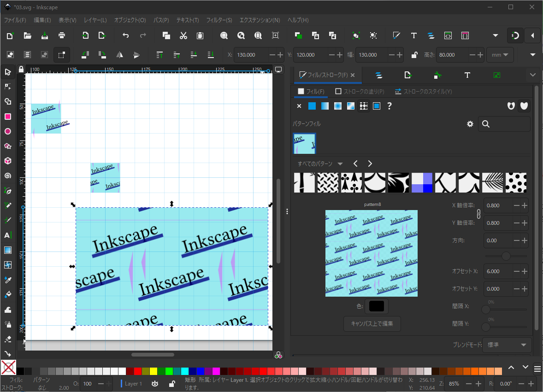Open the ファイル(F) menu
543x392 pixels.
point(15,20)
